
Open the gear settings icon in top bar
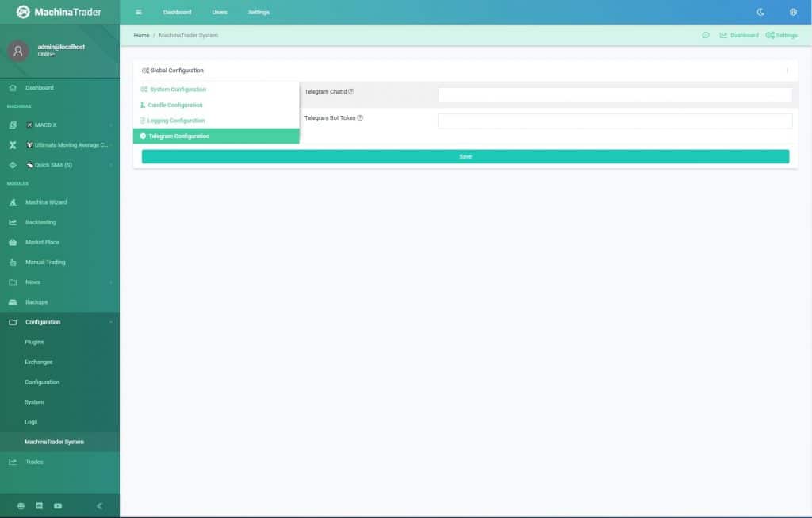793,12
